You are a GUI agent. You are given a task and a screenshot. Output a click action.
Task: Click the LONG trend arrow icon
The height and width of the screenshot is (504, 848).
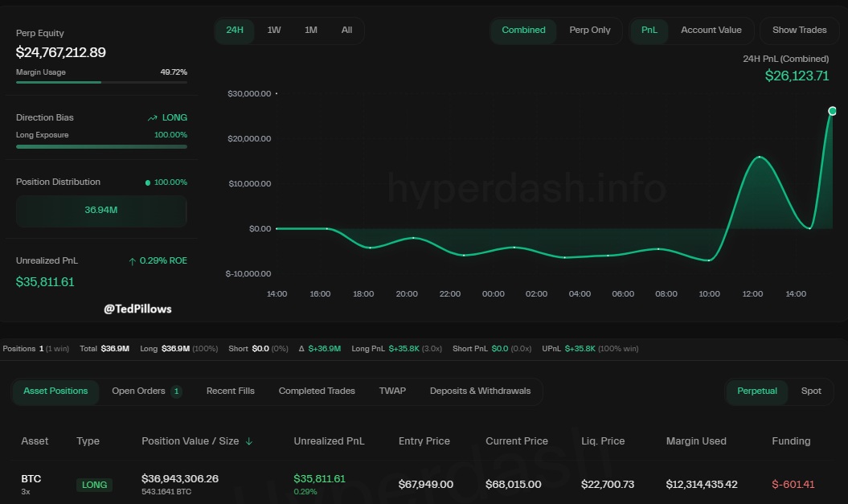point(153,118)
